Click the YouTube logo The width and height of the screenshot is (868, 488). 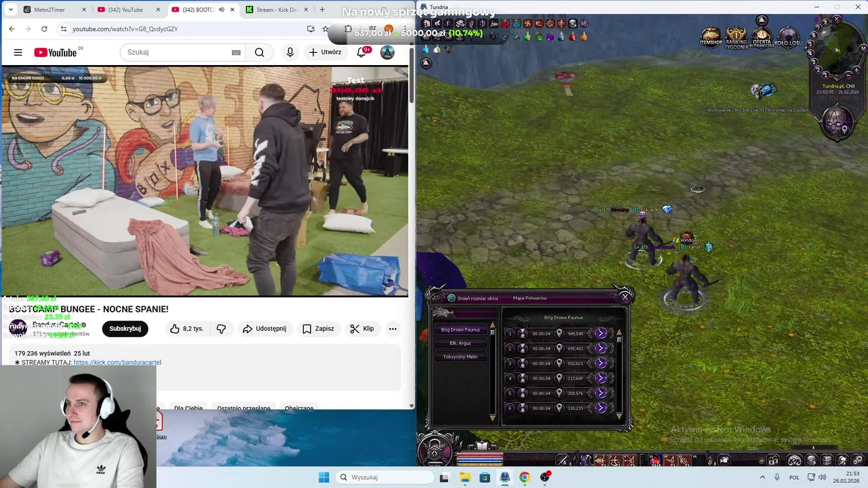pyautogui.click(x=56, y=52)
